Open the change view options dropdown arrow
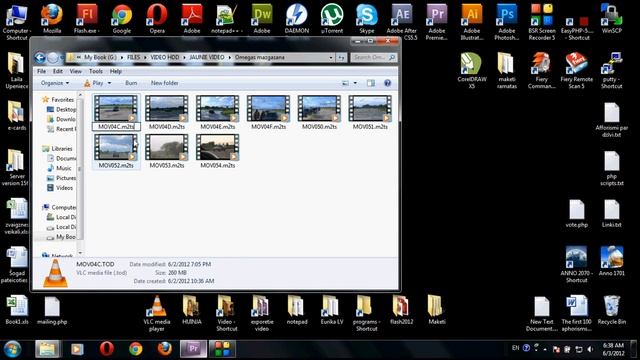 [355, 83]
